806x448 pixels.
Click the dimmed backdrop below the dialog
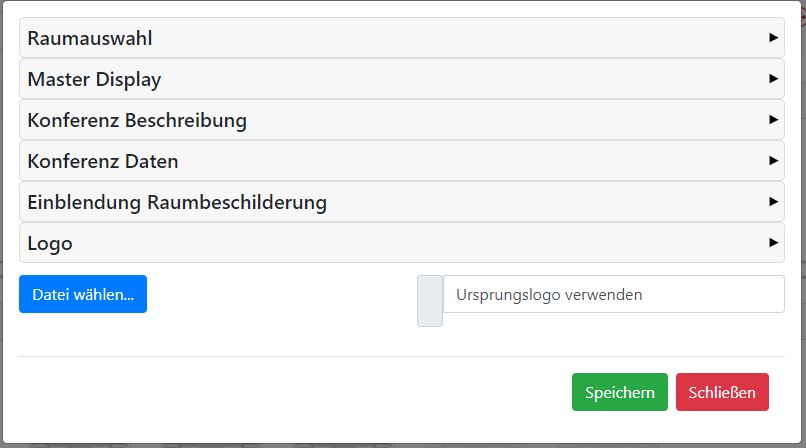[400, 443]
